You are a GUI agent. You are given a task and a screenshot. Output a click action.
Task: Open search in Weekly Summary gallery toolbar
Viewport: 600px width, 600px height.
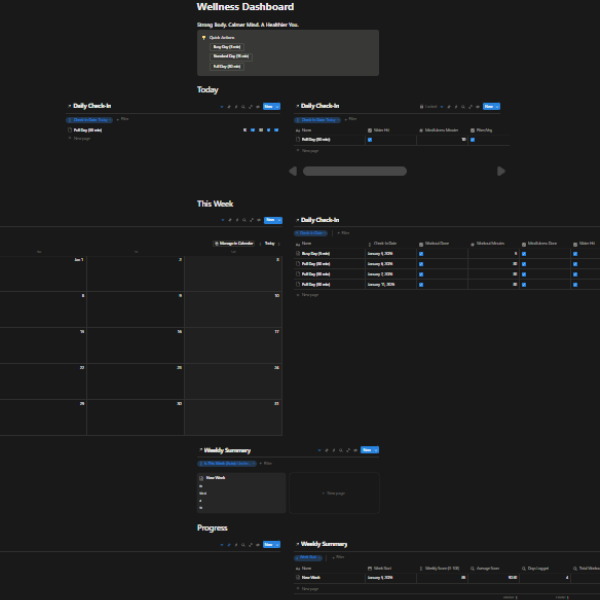(x=342, y=450)
